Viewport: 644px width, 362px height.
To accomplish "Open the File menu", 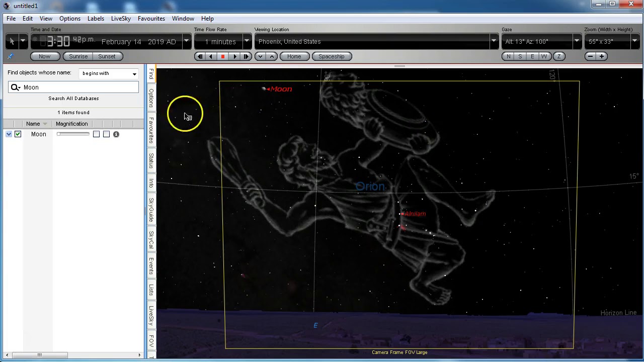I will point(11,19).
